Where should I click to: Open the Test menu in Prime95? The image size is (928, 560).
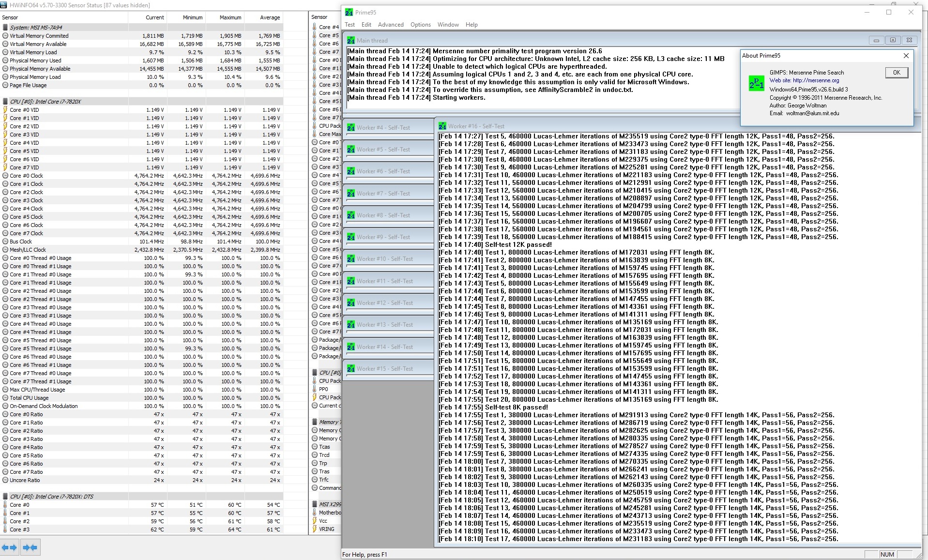pos(350,25)
